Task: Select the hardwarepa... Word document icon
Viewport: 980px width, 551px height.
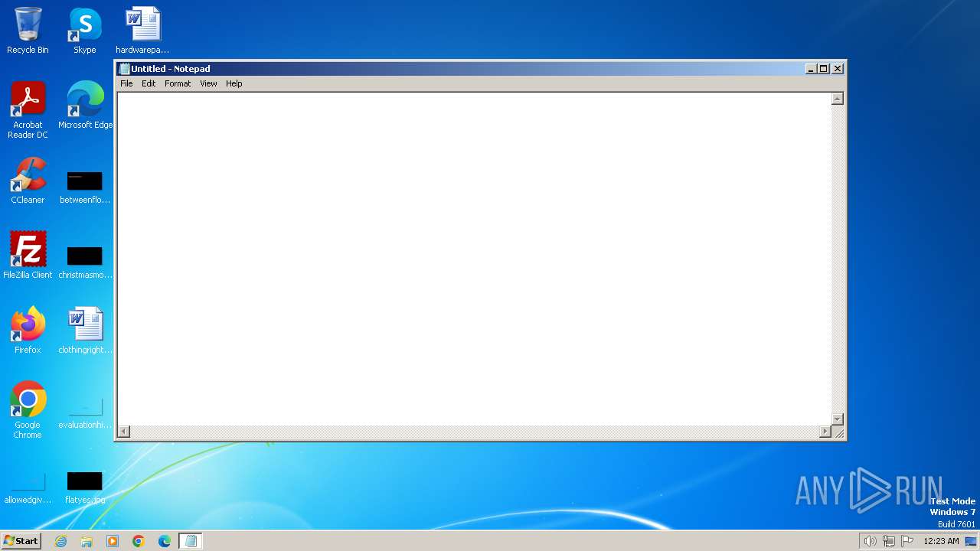Action: [142, 31]
